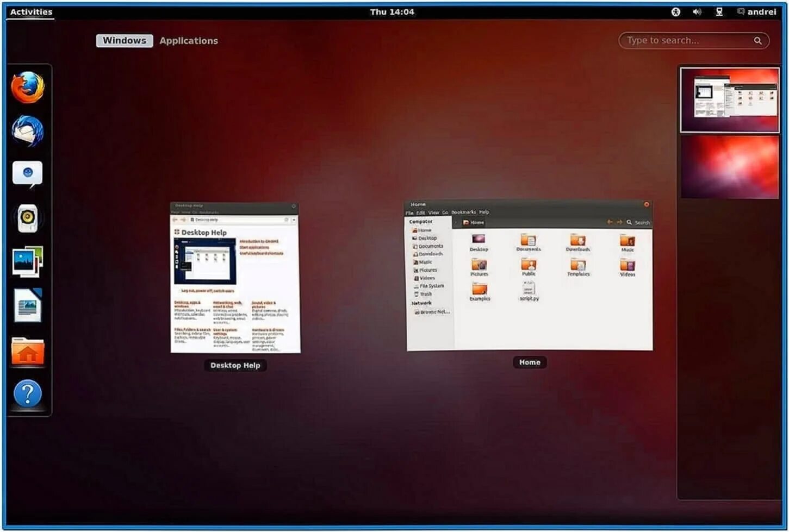Open the network status icon
Screen dimensions: 789x532
[719, 12]
